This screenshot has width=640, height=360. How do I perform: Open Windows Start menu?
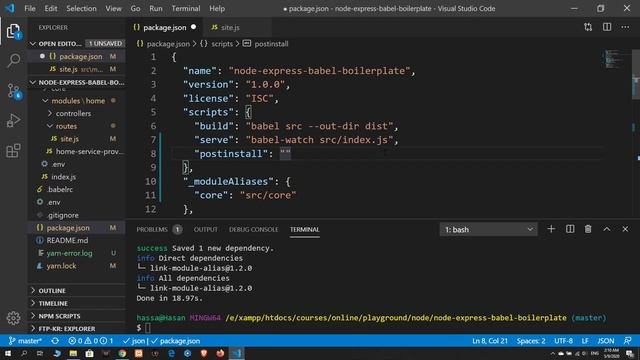(8, 353)
